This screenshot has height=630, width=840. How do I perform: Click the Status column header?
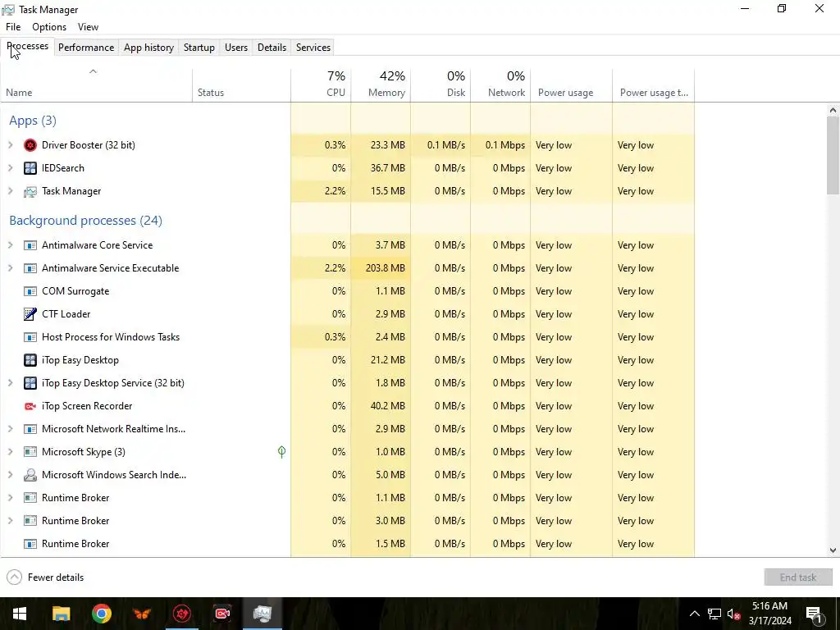[x=242, y=85]
